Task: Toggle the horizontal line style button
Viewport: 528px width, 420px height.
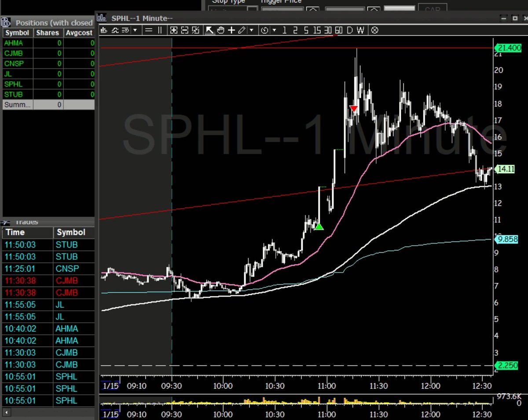Action: [x=148, y=30]
